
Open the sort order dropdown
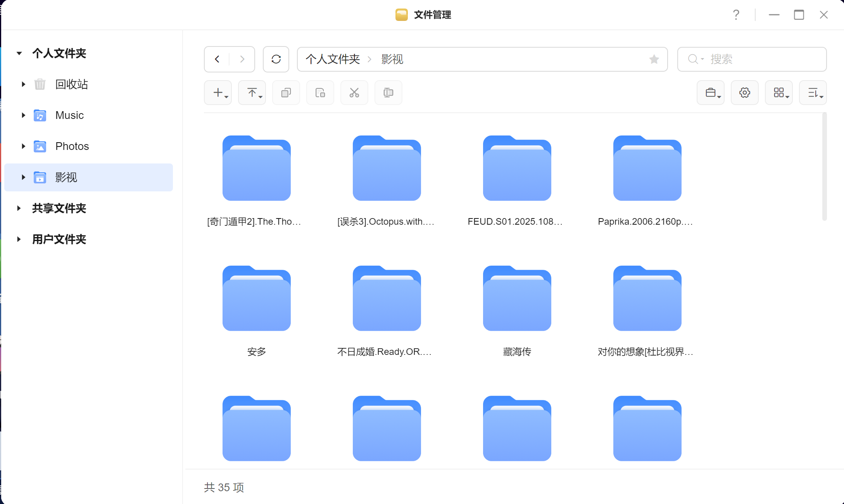click(813, 93)
